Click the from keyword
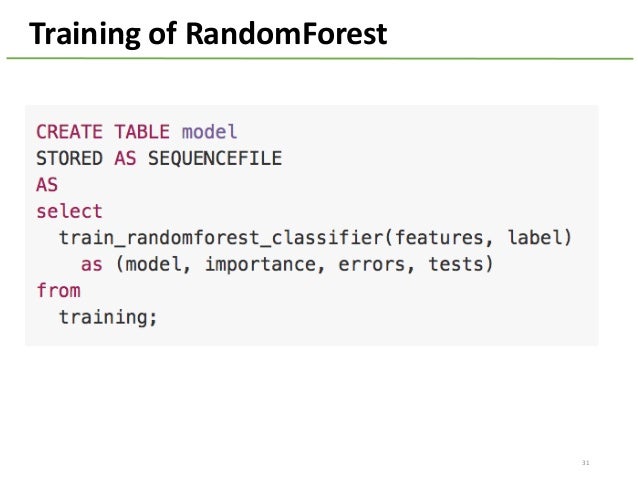Image resolution: width=638 pixels, height=479 pixels. [58, 291]
